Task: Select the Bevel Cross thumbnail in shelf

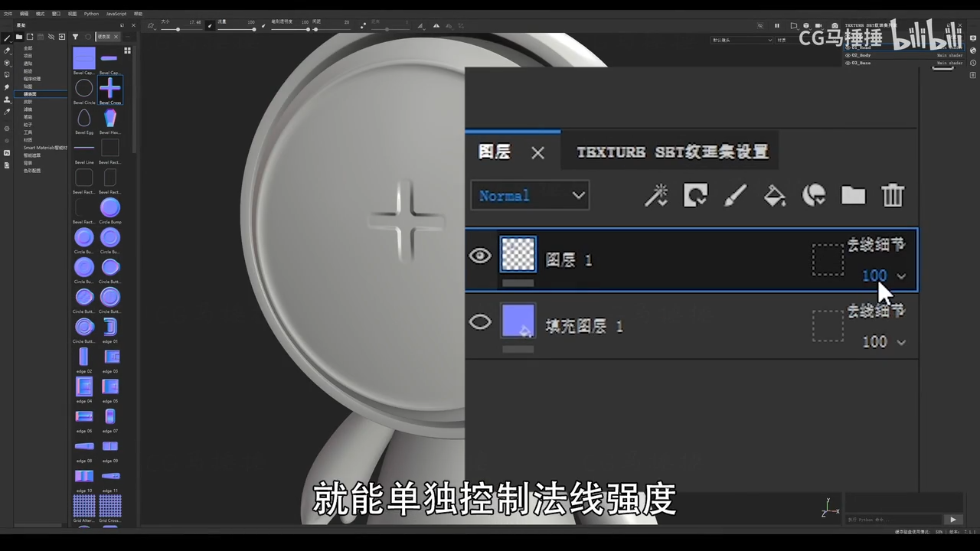Action: point(110,89)
